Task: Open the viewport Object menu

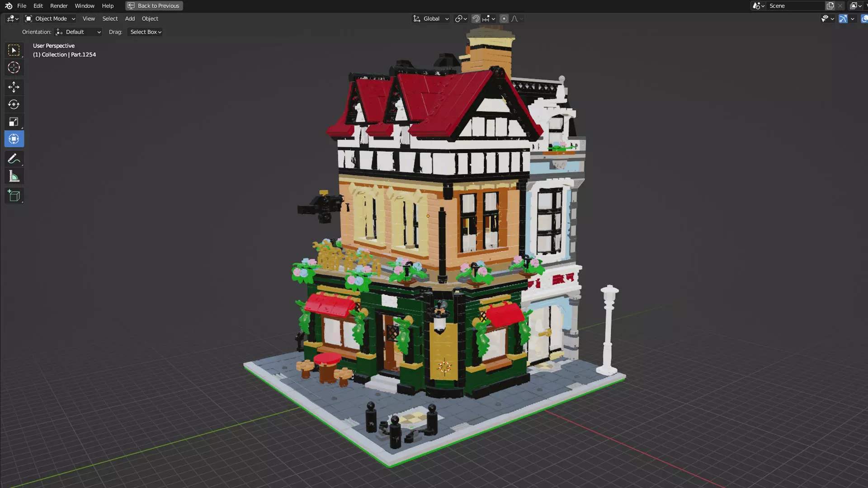Action: (x=150, y=19)
